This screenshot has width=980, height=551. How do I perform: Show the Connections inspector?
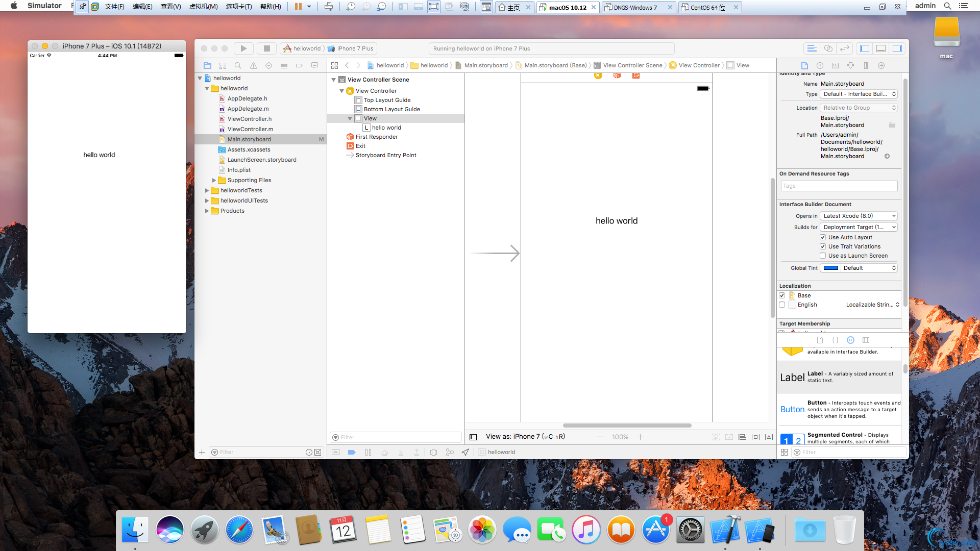881,65
